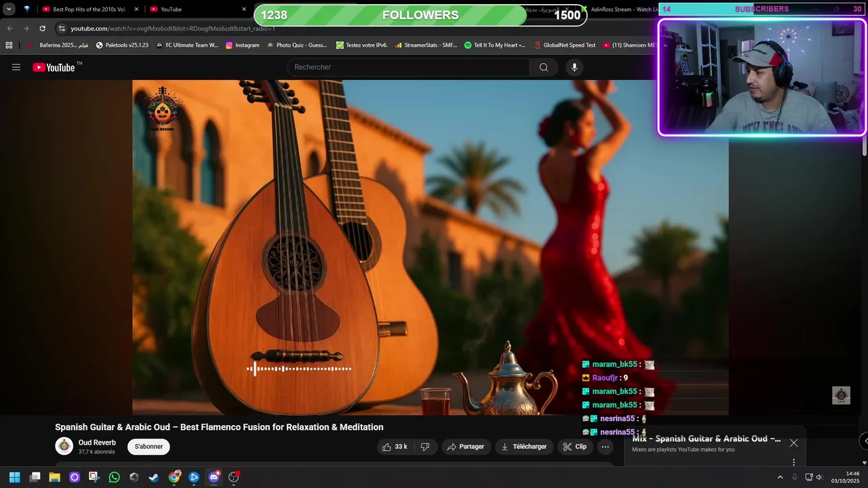Open the GlobalNet Speed Test bookmark

pos(565,45)
